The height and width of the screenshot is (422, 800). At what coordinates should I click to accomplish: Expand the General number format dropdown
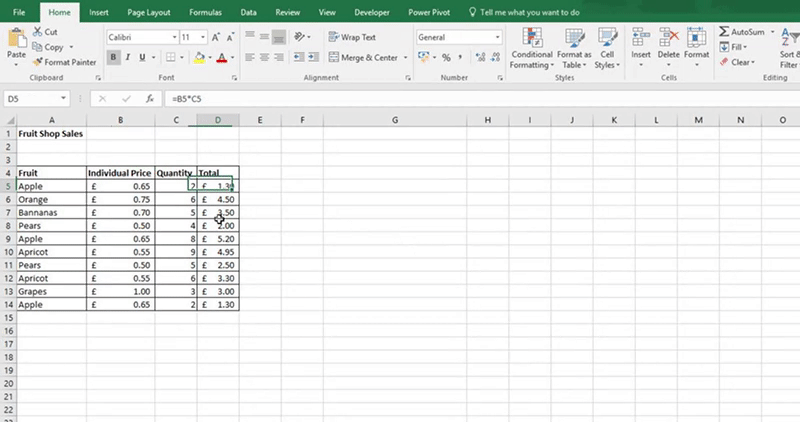(x=497, y=37)
